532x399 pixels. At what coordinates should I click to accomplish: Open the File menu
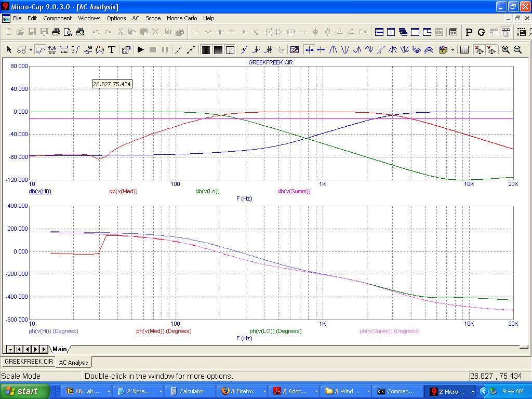click(17, 18)
